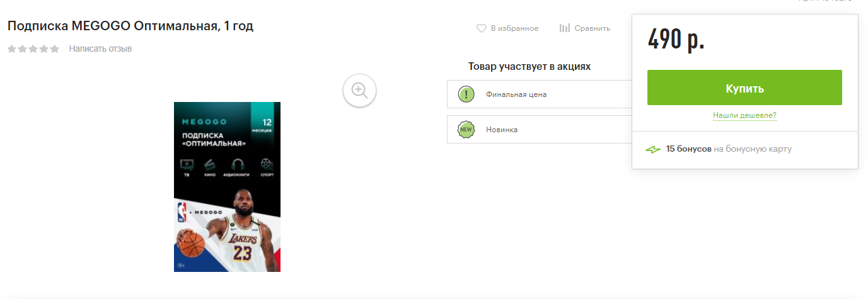Click the exclamation icon for Финальная цена
This screenshot has width=868, height=299.
pyautogui.click(x=466, y=94)
